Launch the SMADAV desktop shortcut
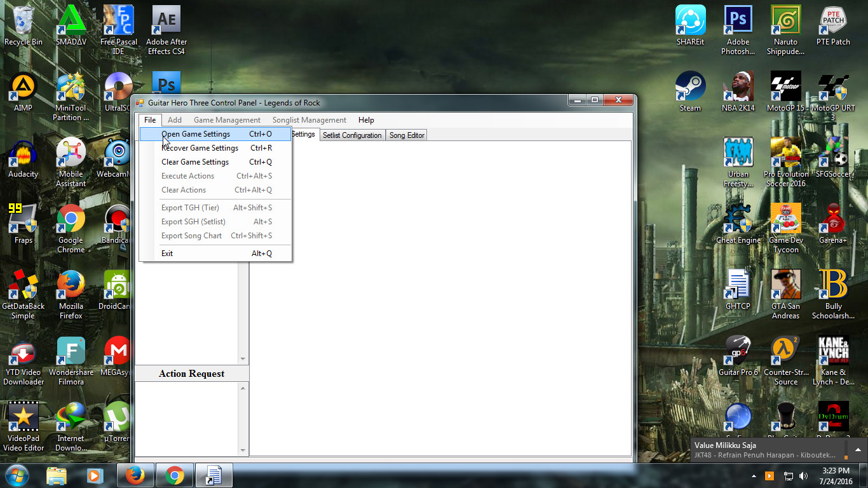 pyautogui.click(x=71, y=26)
